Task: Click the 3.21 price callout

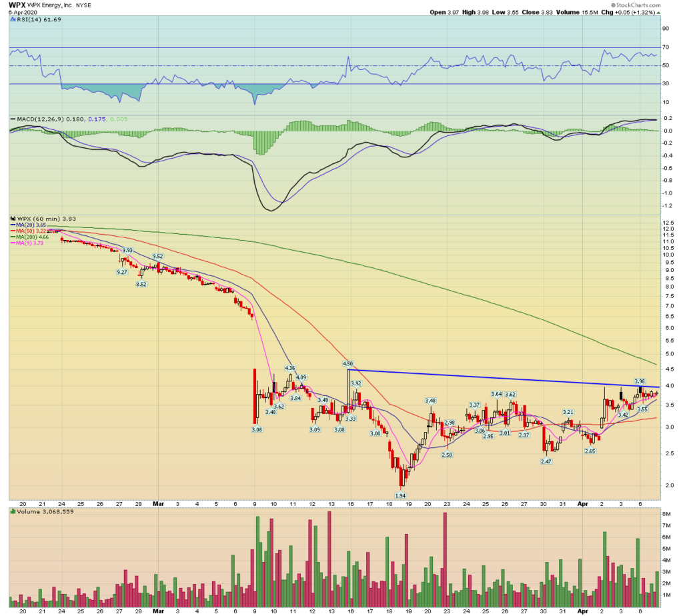Action: click(x=568, y=412)
